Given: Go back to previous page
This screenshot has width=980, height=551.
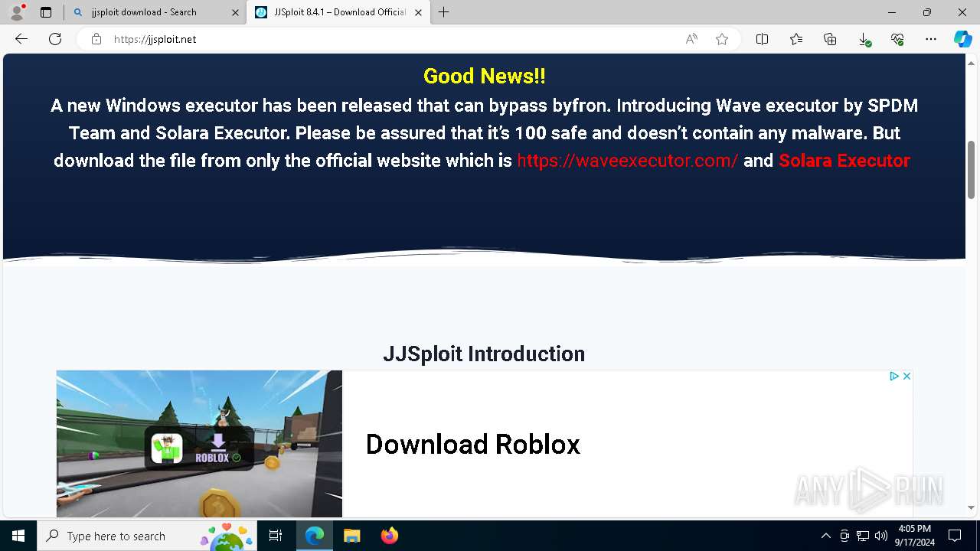Looking at the screenshot, I should (21, 39).
